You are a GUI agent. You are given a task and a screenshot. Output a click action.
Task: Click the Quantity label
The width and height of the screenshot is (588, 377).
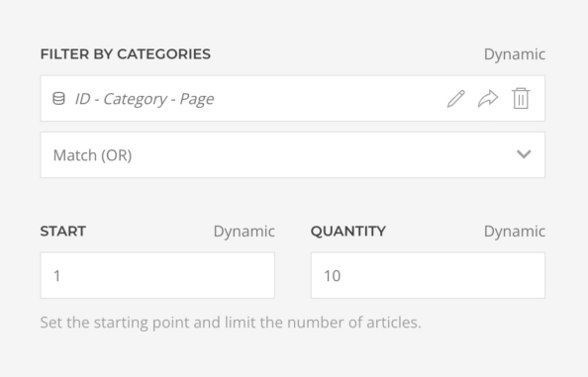click(348, 232)
